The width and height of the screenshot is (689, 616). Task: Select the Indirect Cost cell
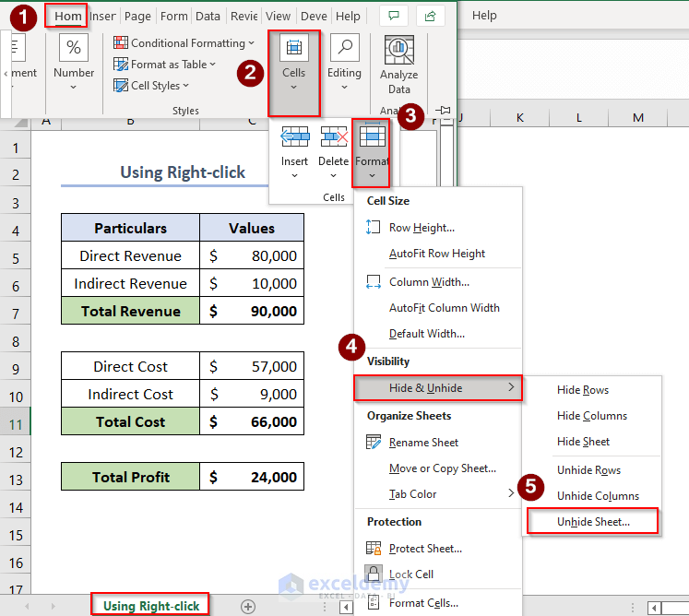pos(130,394)
